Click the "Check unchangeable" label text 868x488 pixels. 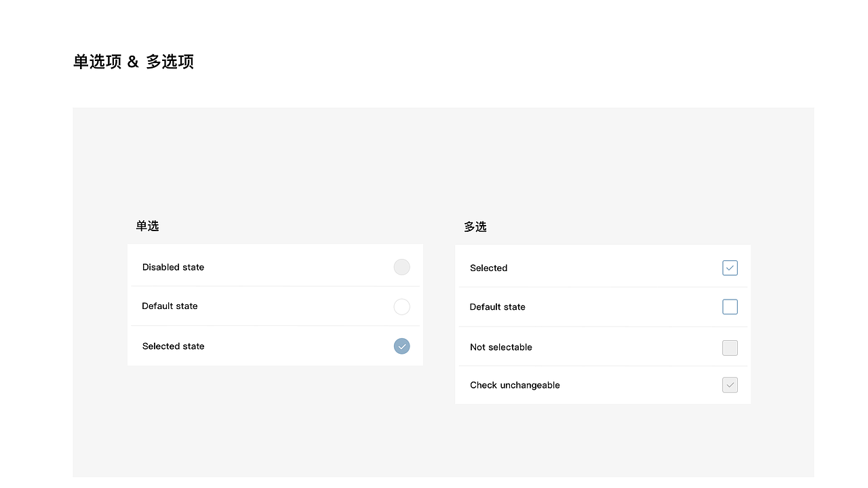click(515, 385)
